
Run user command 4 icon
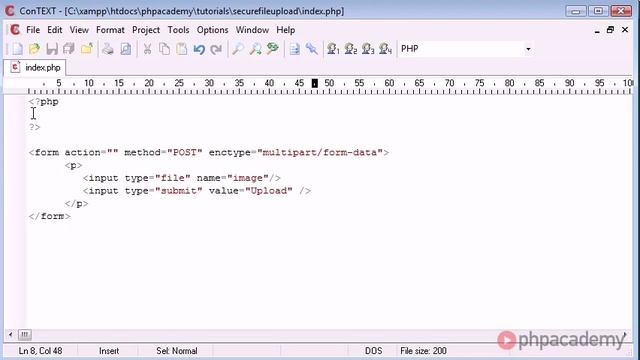(x=385, y=49)
